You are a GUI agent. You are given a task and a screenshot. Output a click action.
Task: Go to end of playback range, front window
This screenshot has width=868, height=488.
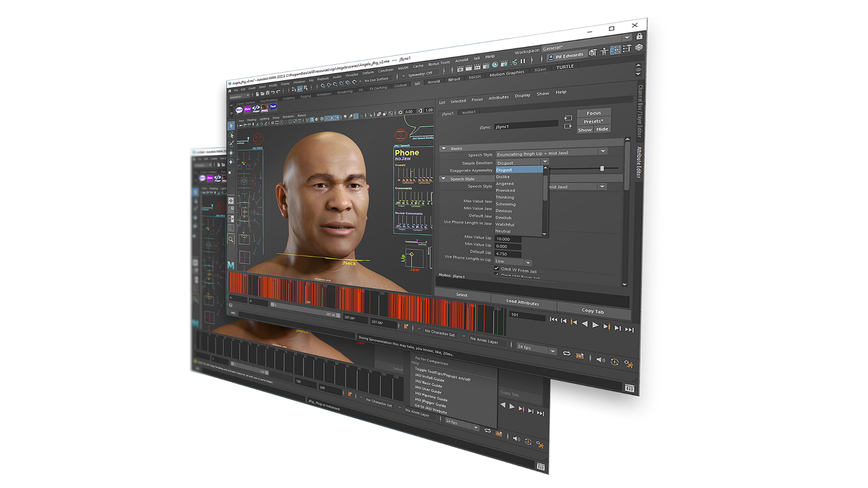click(x=629, y=330)
